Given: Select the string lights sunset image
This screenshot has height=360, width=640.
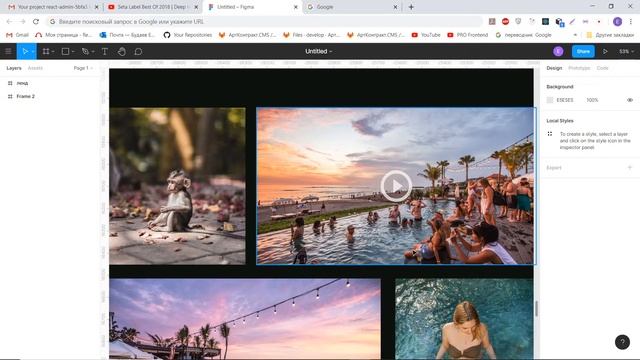Looking at the screenshot, I should pos(245,319).
